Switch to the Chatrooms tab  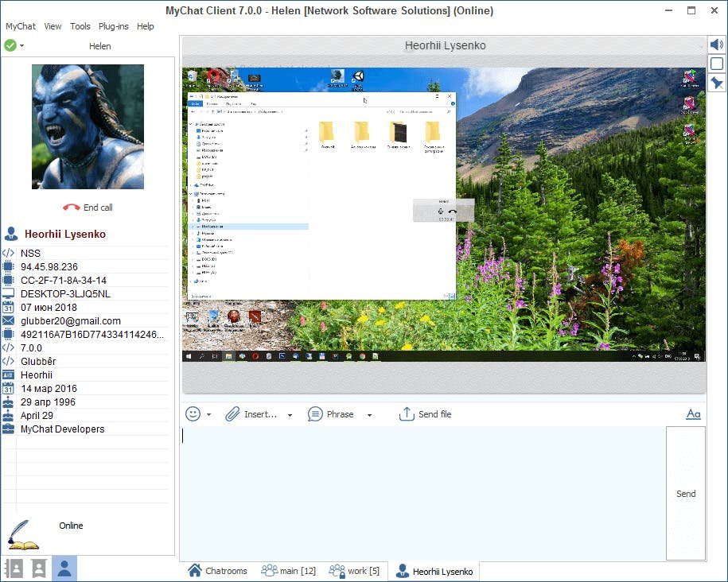(x=217, y=571)
